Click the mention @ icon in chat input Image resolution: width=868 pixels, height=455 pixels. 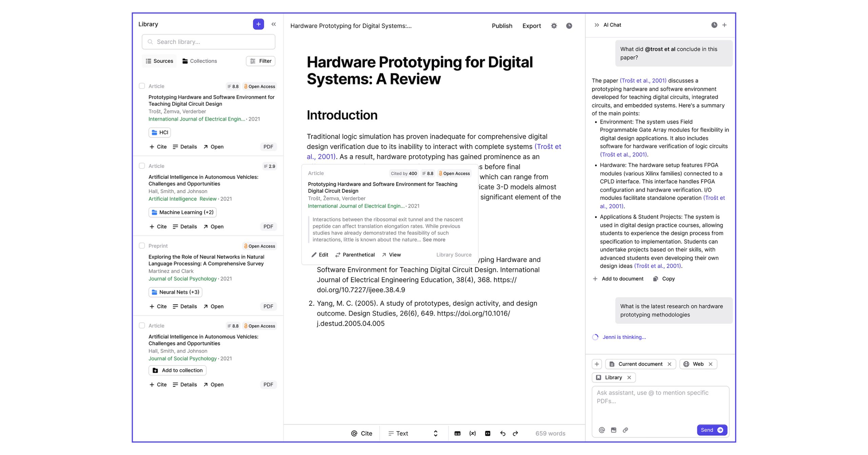tap(601, 430)
